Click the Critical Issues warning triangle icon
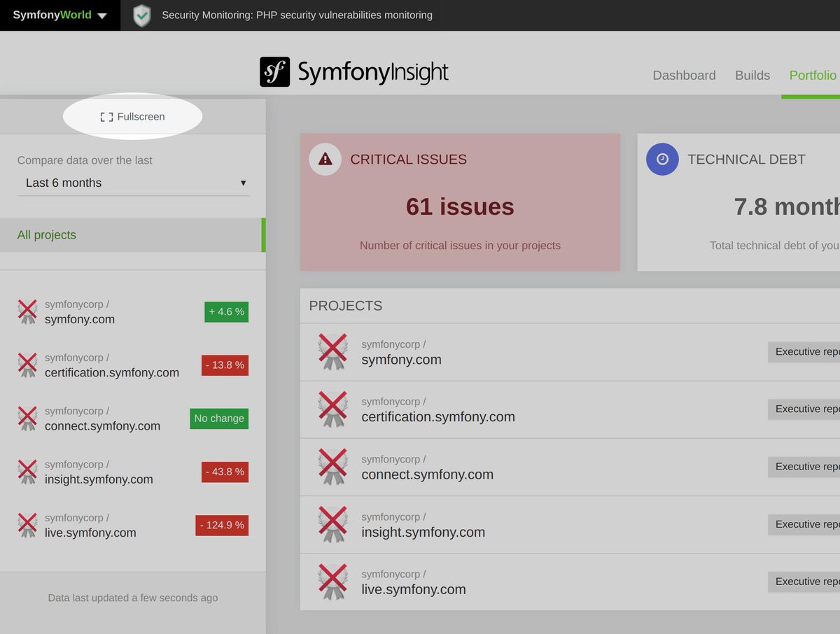840x634 pixels. pos(325,159)
